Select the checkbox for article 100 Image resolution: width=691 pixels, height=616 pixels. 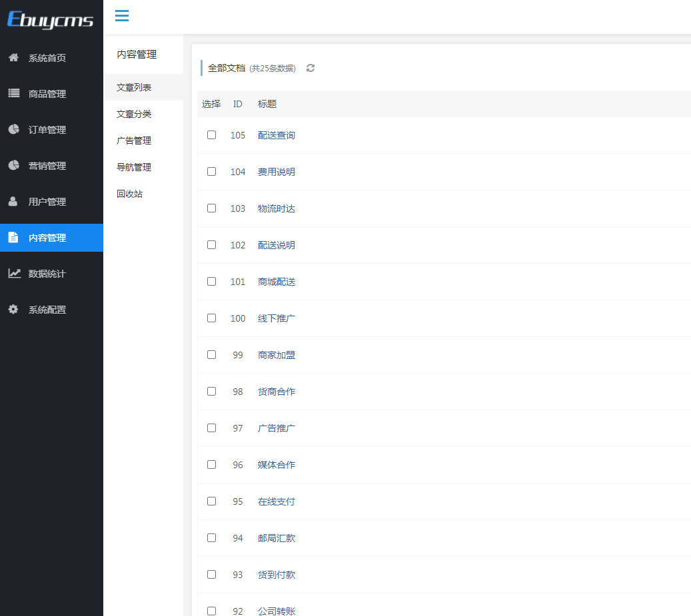(x=211, y=318)
